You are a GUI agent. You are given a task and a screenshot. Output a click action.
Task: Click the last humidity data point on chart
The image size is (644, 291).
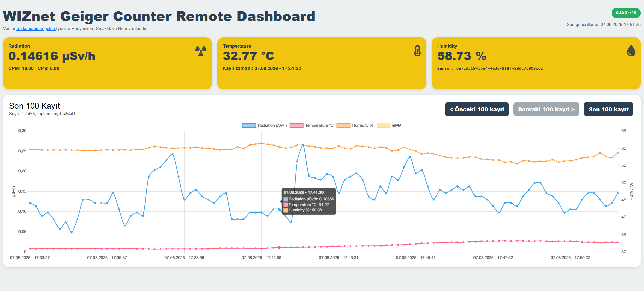coord(618,153)
